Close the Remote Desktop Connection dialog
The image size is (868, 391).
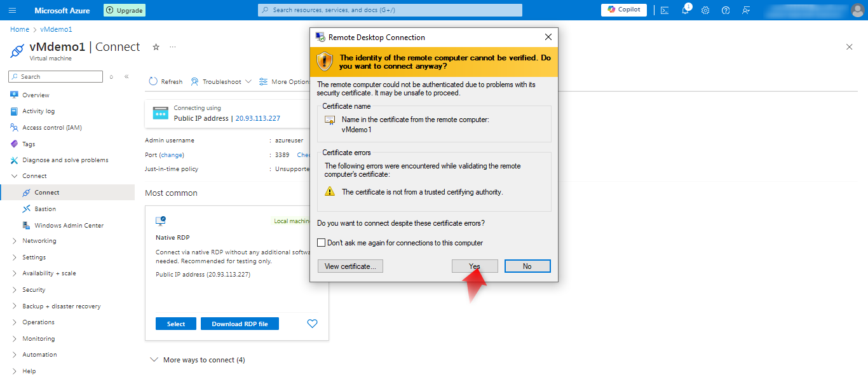point(548,38)
